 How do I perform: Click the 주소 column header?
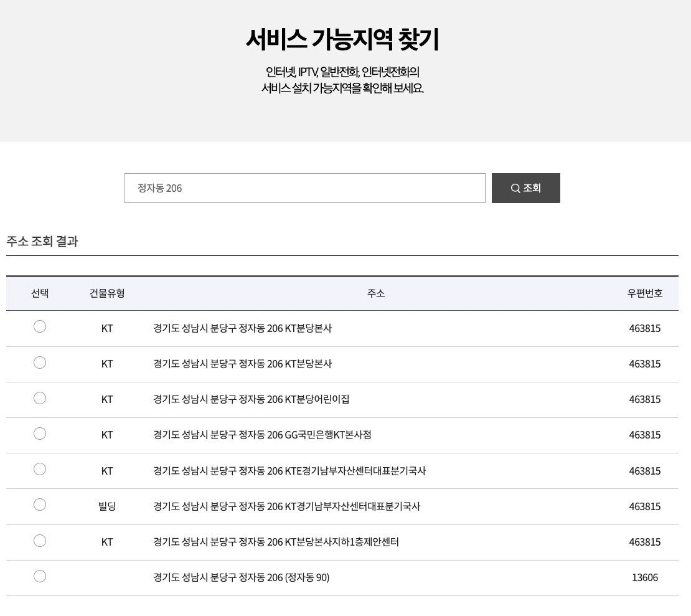point(376,293)
